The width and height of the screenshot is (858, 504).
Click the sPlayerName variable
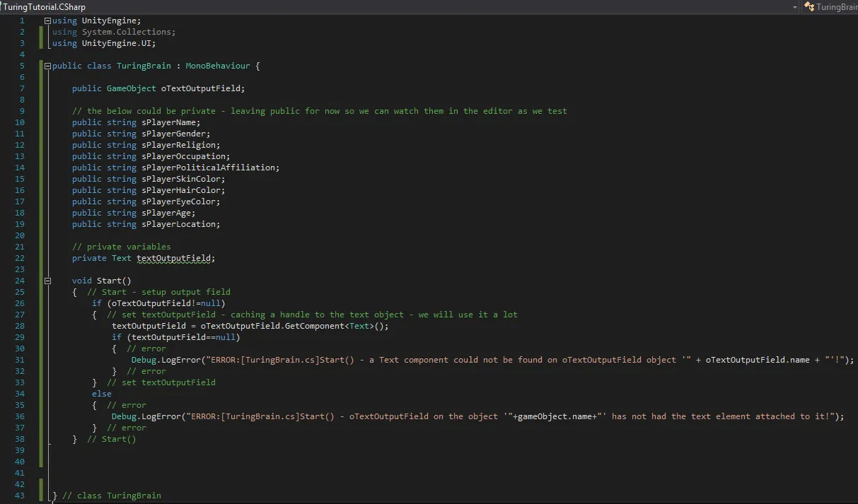168,122
